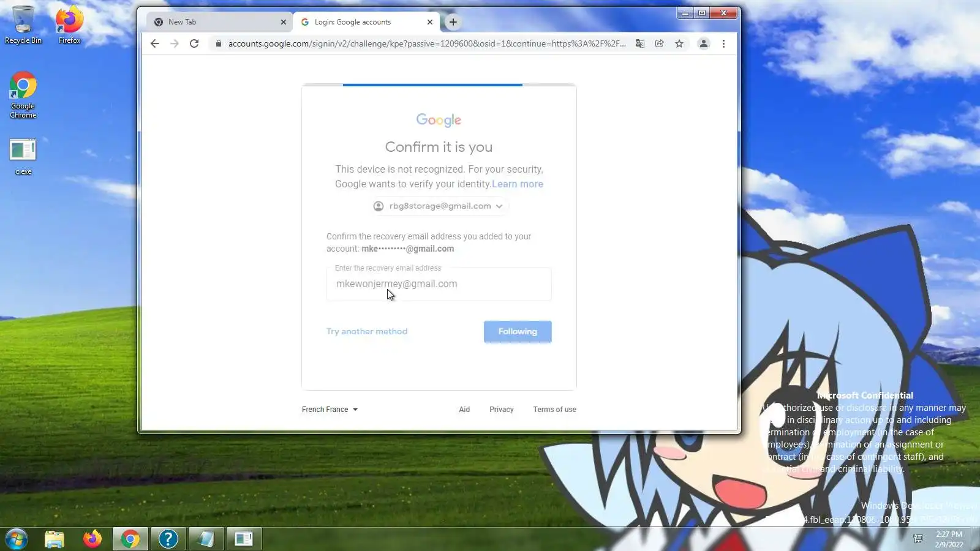Click the Chrome taskbar button
Screen dimensions: 980x551
pyautogui.click(x=130, y=539)
